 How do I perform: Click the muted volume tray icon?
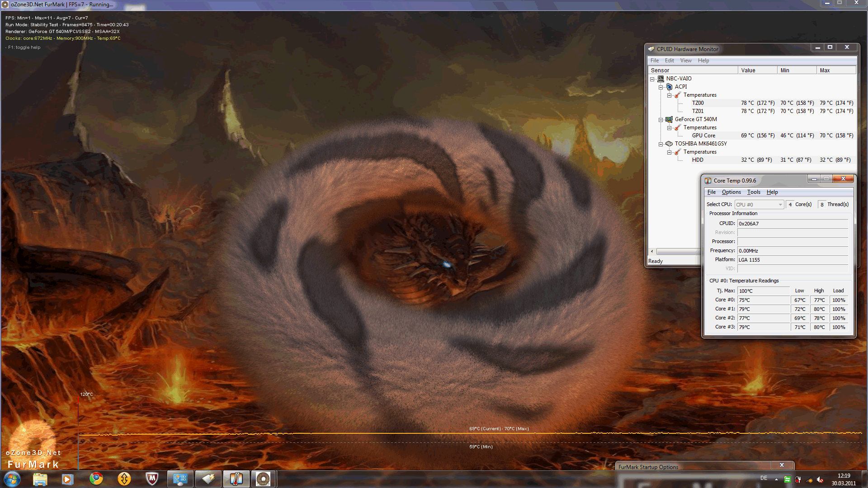point(820,480)
